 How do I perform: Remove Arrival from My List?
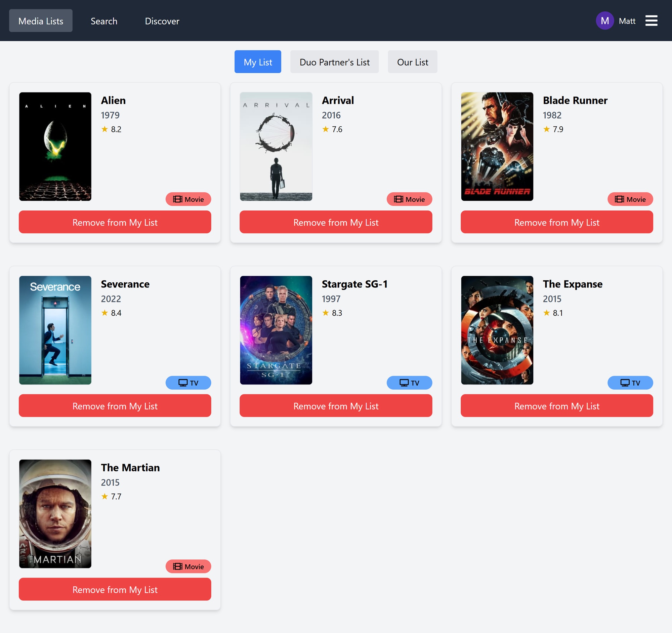336,222
